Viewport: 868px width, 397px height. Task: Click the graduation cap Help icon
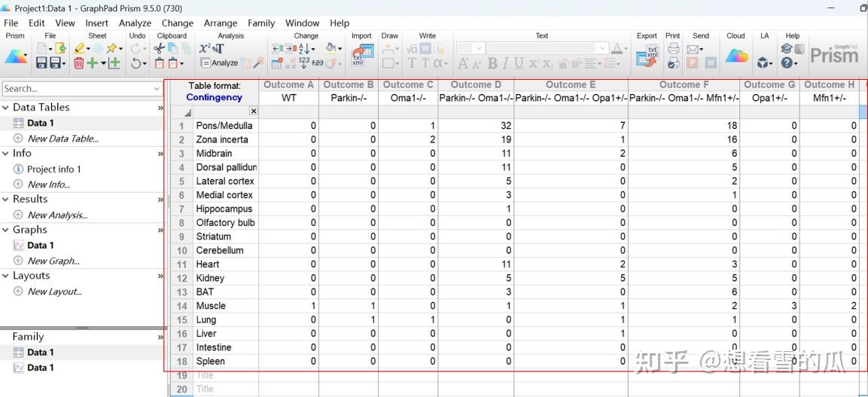point(786,49)
